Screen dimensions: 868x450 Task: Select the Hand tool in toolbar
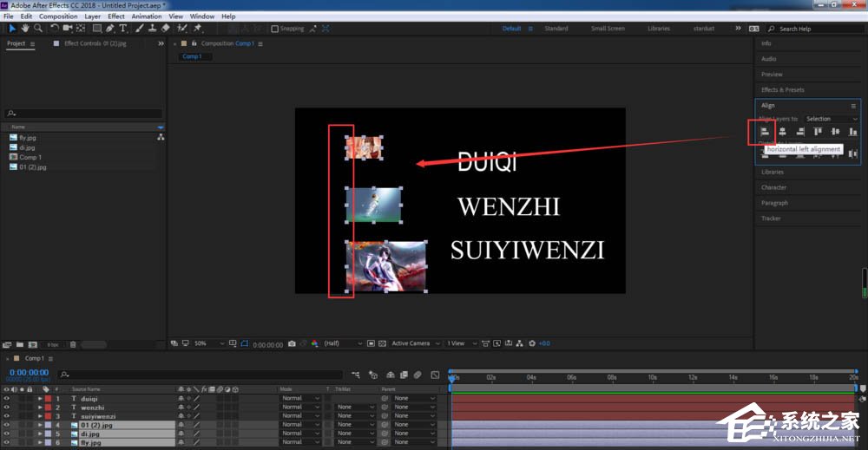(25, 29)
